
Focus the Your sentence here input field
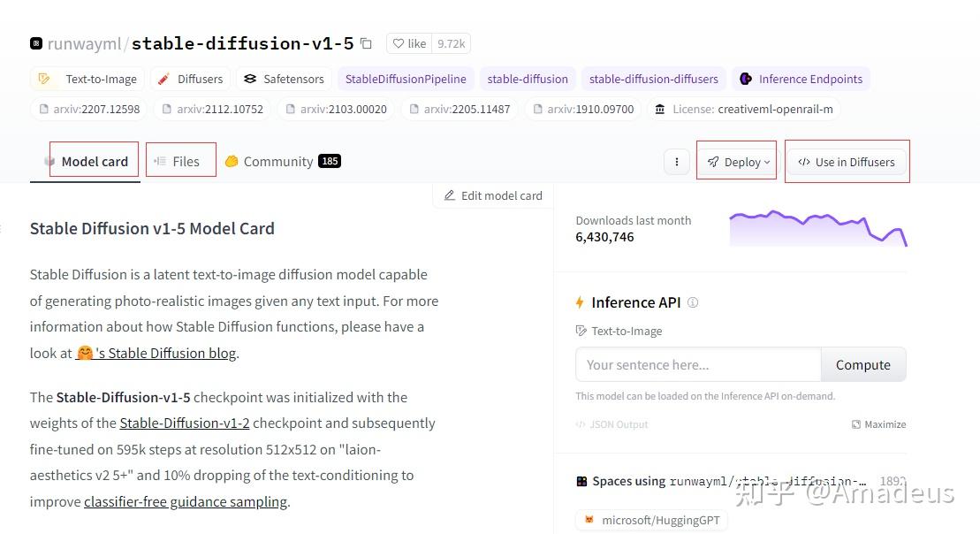point(698,364)
